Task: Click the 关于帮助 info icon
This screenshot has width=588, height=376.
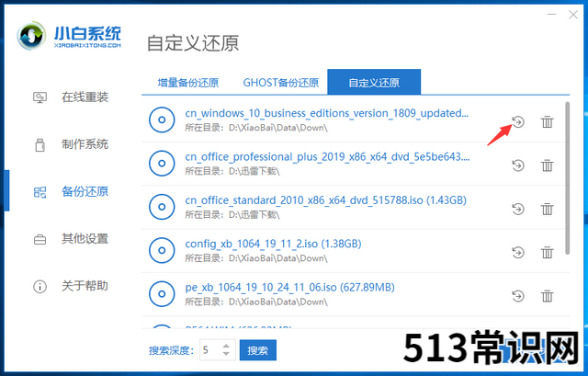Action: pyautogui.click(x=40, y=287)
